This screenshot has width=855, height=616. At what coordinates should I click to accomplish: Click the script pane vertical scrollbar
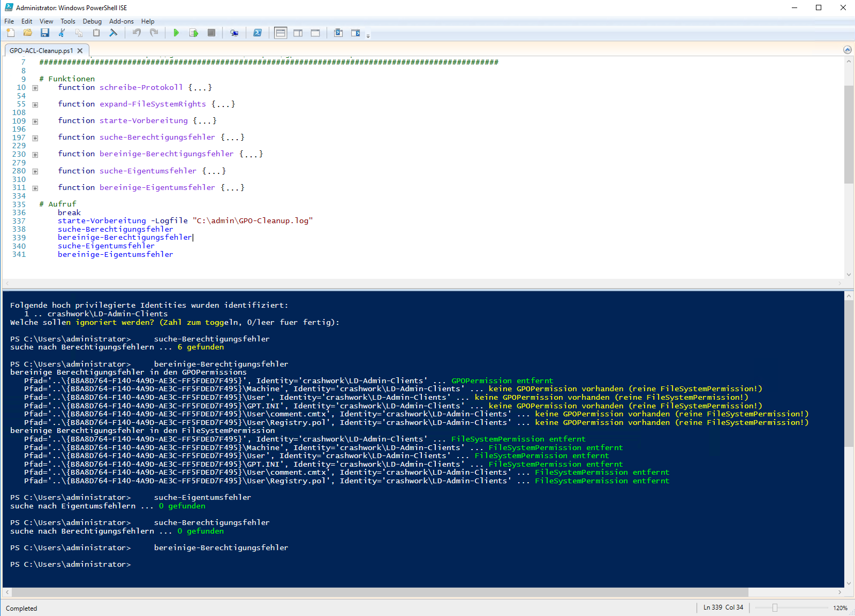click(849, 134)
